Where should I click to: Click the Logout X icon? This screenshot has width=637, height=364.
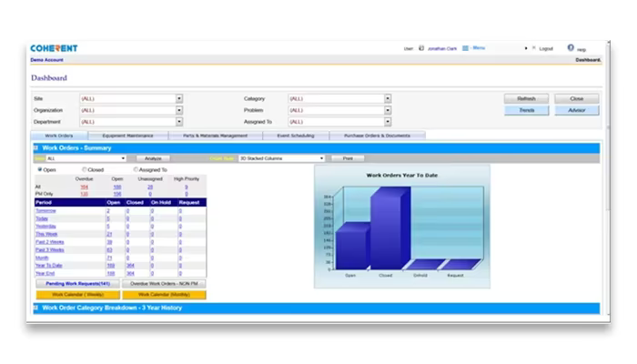coord(534,48)
